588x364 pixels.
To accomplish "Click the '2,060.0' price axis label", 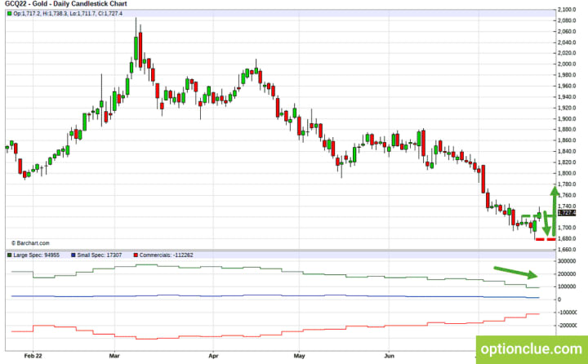I will tap(567, 32).
